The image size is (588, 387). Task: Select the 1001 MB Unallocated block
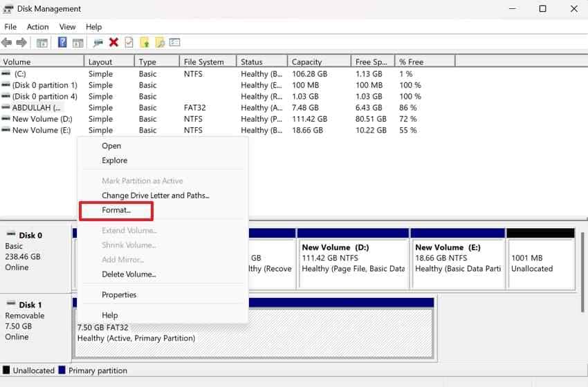coord(541,258)
